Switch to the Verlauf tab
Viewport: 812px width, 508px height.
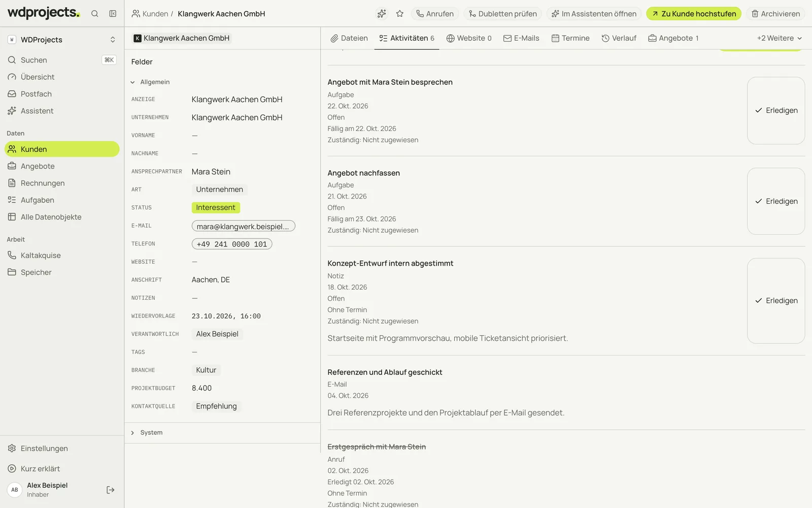pyautogui.click(x=619, y=38)
